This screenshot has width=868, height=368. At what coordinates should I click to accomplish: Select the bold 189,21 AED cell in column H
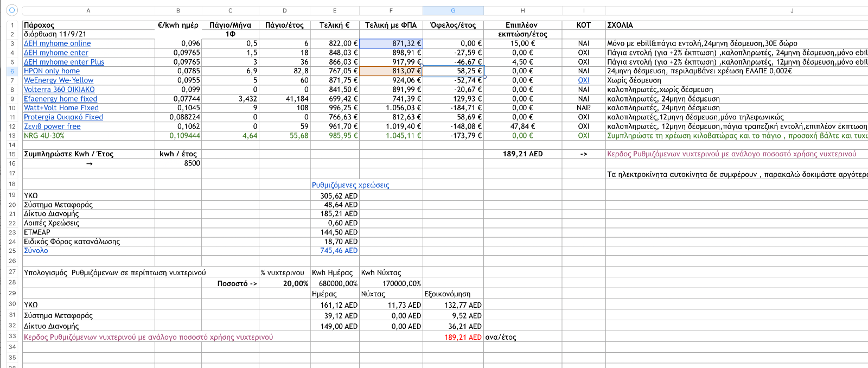coord(522,154)
